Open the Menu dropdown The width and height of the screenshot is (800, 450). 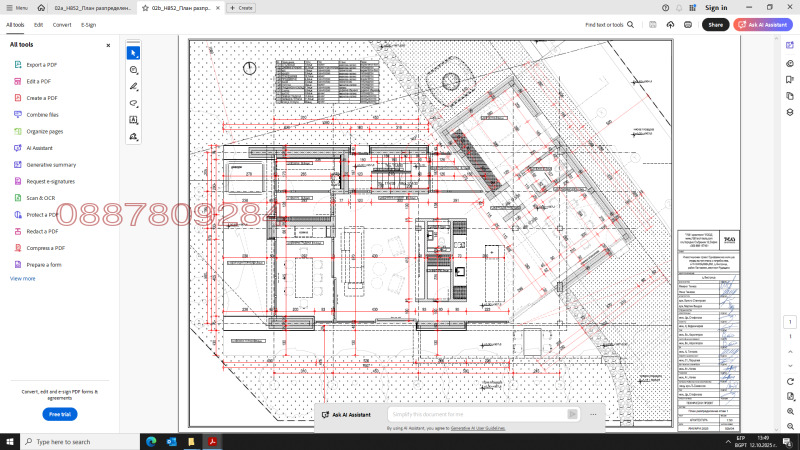tap(15, 7)
